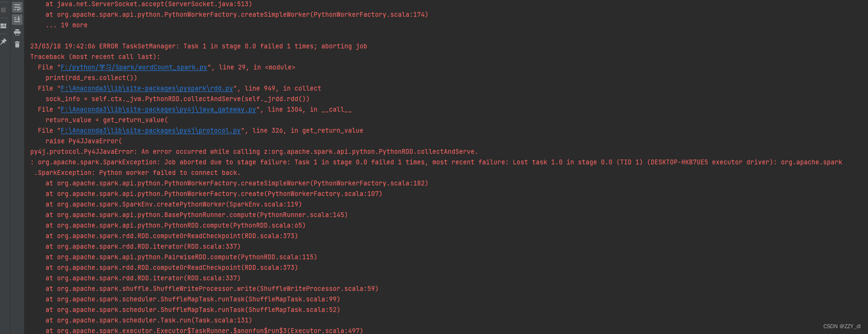Click the 'raise Py4JJavaError(' line

point(84,141)
